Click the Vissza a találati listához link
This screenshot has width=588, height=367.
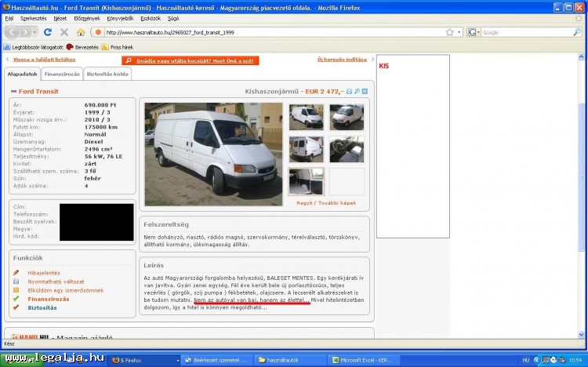coord(44,60)
